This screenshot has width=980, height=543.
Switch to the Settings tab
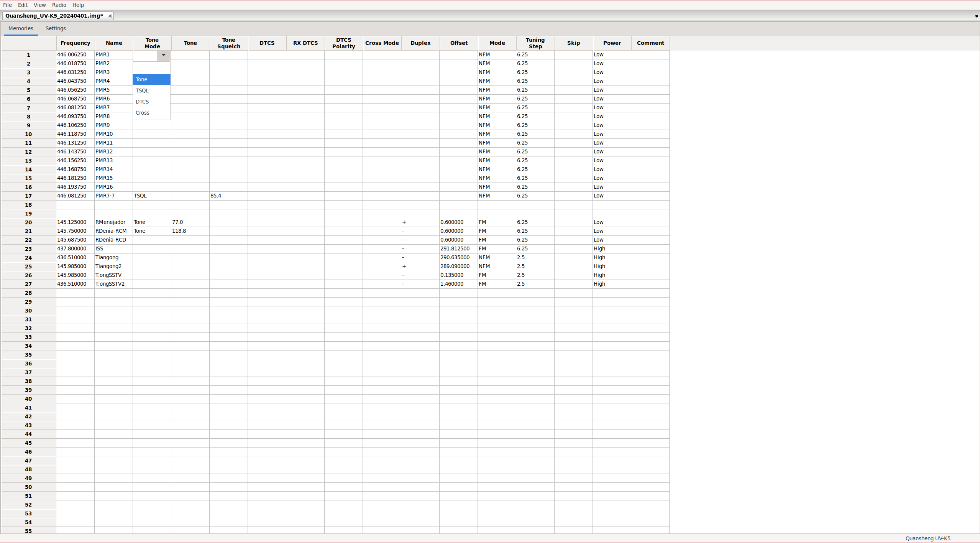pyautogui.click(x=56, y=28)
